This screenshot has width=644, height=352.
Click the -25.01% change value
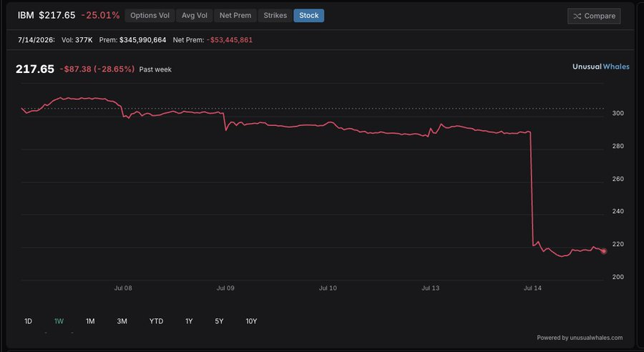coord(101,16)
